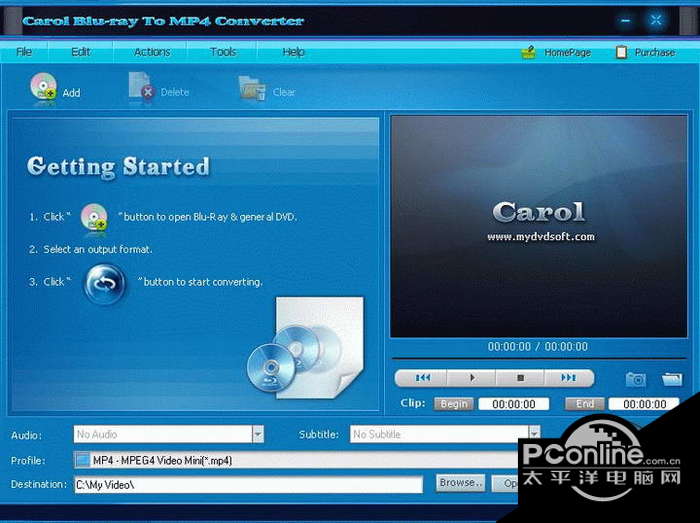Image resolution: width=700 pixels, height=523 pixels.
Task: Click the www.mydvdsoft.com text
Action: coord(541,237)
